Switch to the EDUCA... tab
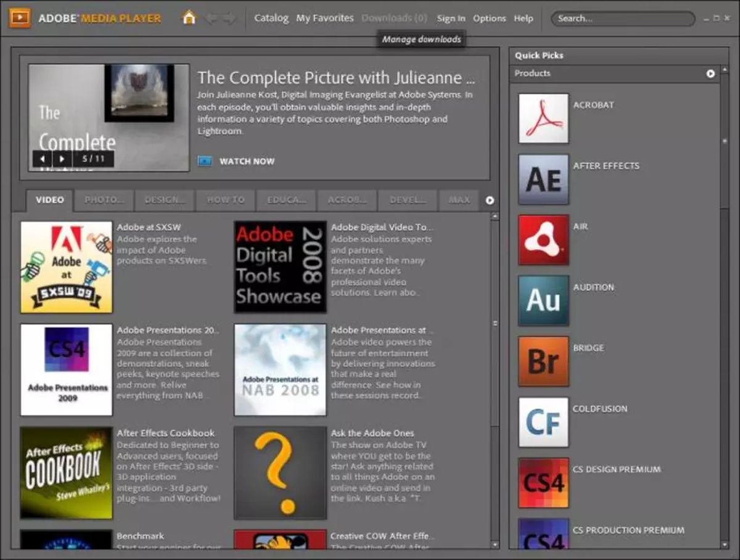The height and width of the screenshot is (560, 740). point(287,200)
